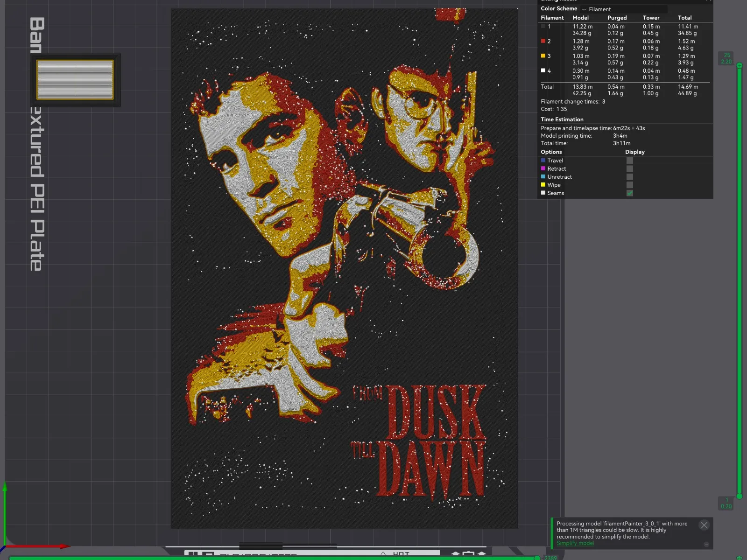747x560 pixels.
Task: Click the 'DUSK' text on the sliced model
Action: [x=436, y=412]
